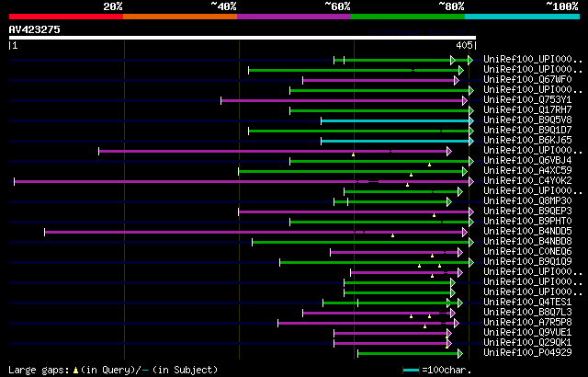Click the yellow query-gap legend symbol
Viewport: 588px width, 377px height.
(x=75, y=371)
